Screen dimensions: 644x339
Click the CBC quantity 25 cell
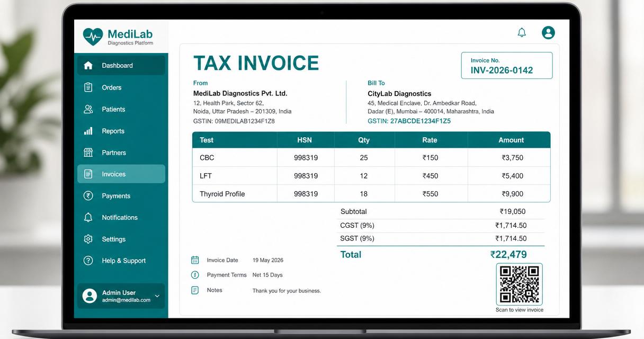pos(364,158)
